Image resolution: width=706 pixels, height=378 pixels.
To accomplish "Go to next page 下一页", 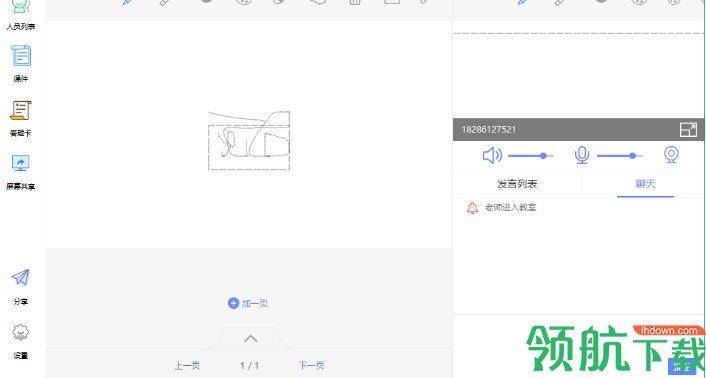I will 312,365.
